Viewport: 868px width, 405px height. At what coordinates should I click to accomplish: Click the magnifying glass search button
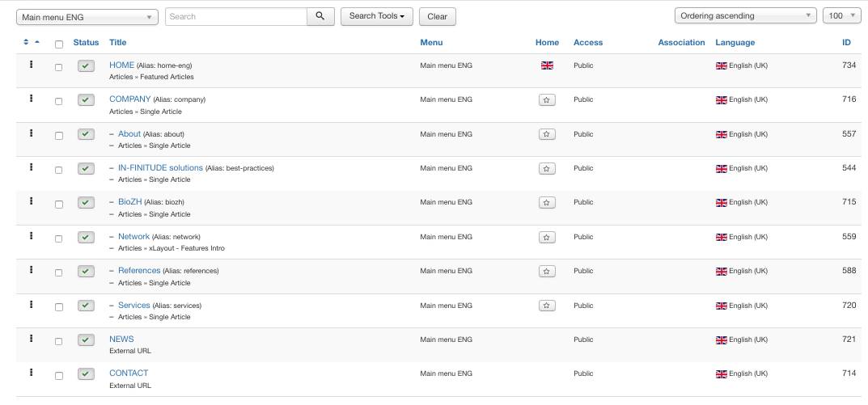(320, 16)
